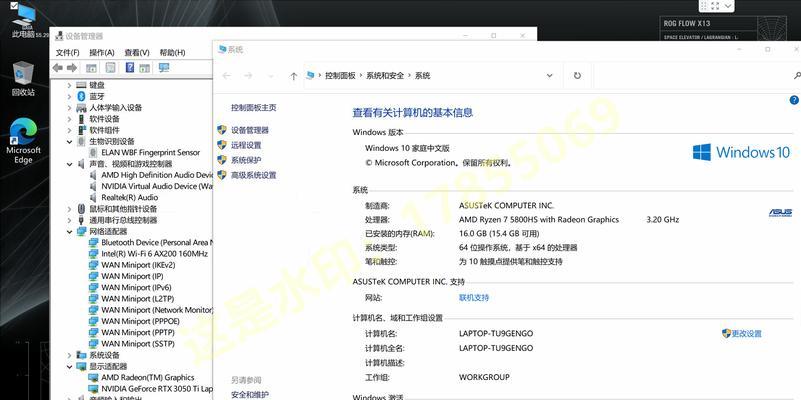Viewport: 801px width, 400px height.
Task: Click fullscreen arrows icon on top floating bar
Action: (x=715, y=6)
